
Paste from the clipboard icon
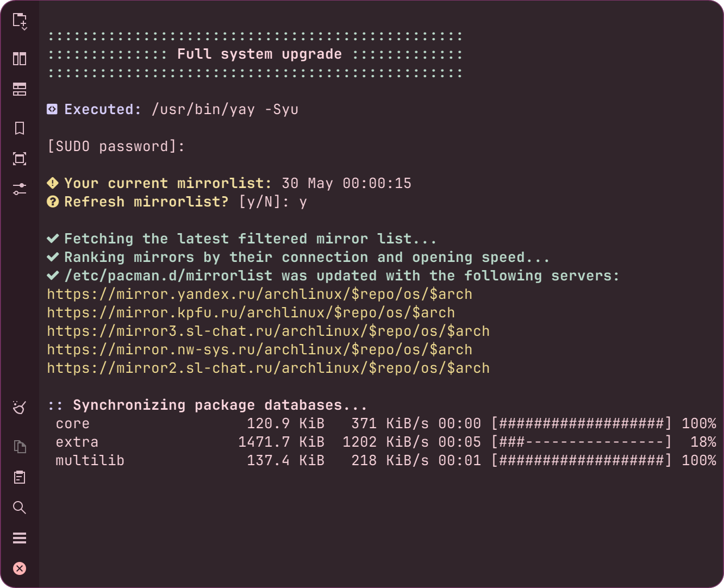coord(20,477)
